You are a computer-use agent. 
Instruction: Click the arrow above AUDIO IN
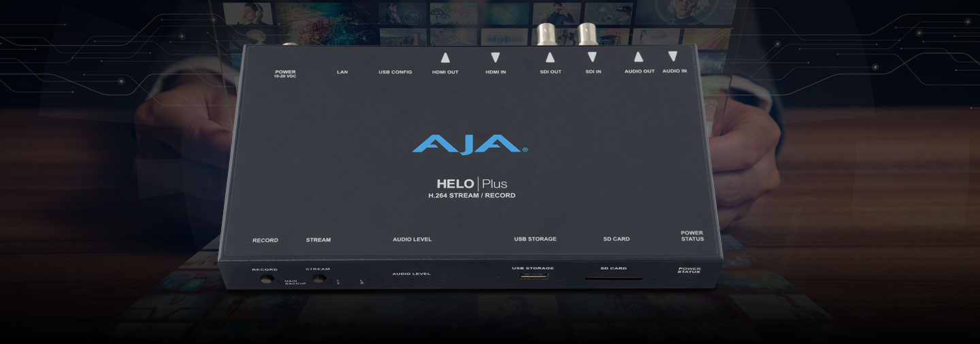click(x=673, y=57)
